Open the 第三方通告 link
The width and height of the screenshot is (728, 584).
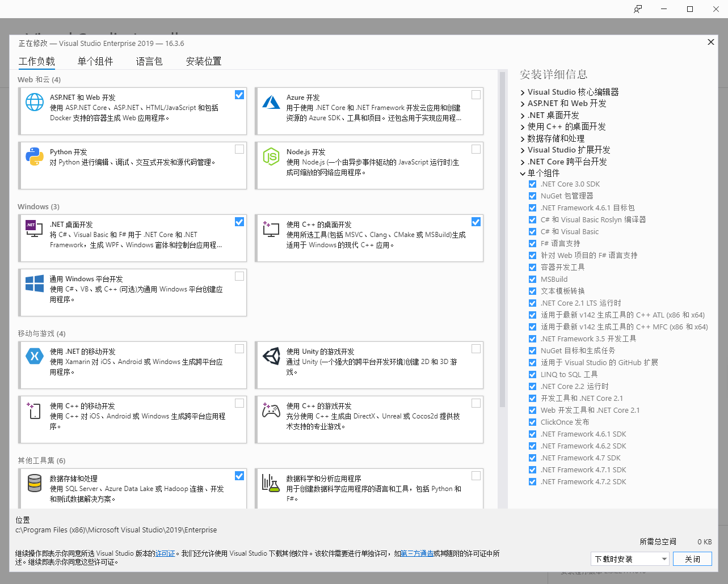[x=417, y=553]
